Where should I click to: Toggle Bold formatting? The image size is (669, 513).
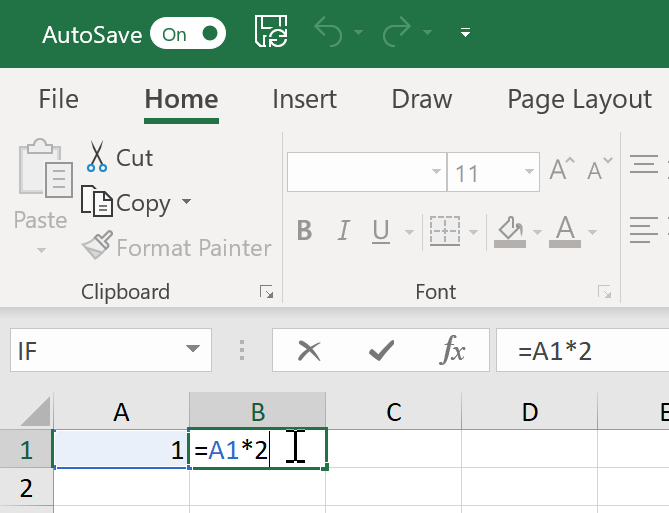(304, 231)
